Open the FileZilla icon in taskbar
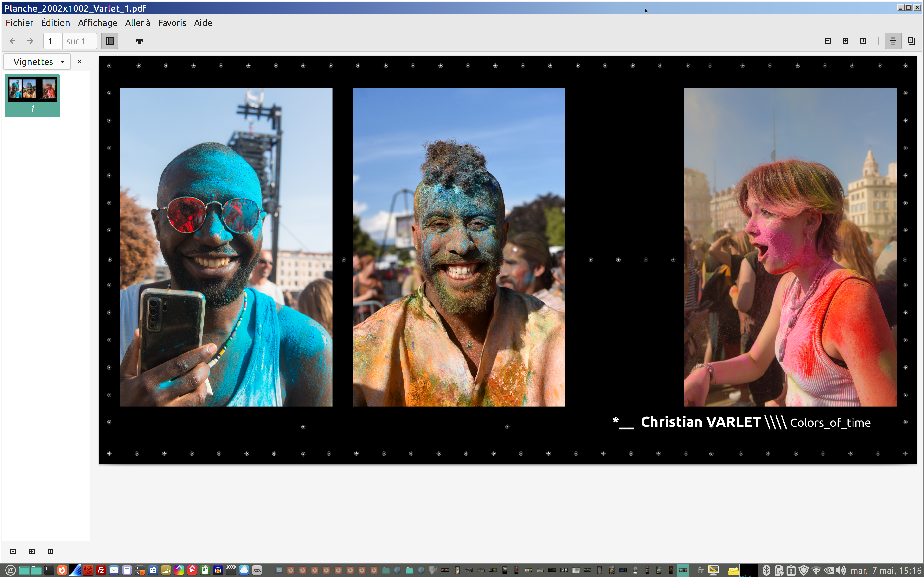The height and width of the screenshot is (577, 924). coord(101,571)
